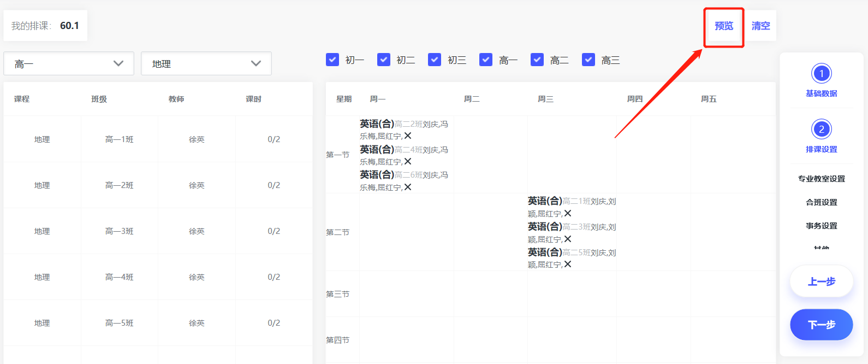Open the 高一 grade dropdown
The image size is (868, 364).
pos(69,63)
